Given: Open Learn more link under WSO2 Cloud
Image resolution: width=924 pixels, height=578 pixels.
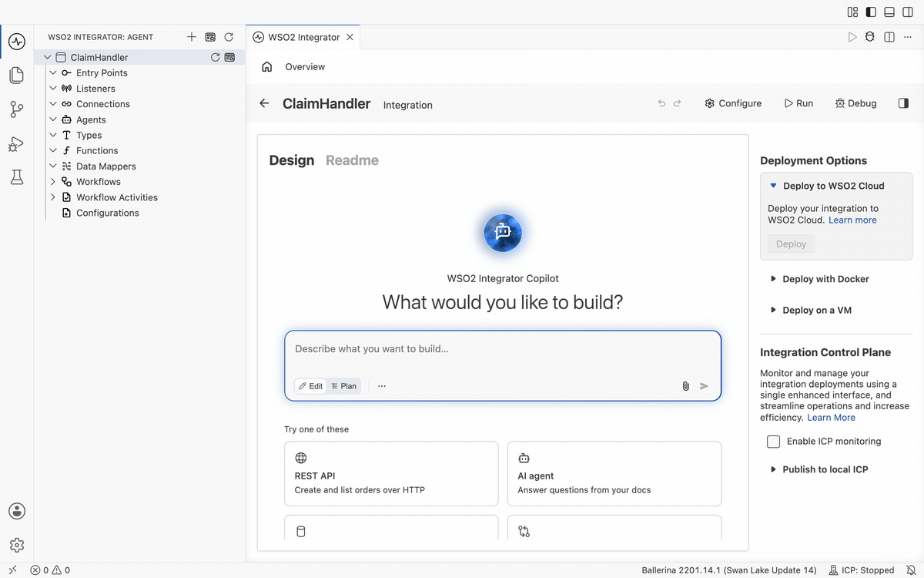Looking at the screenshot, I should (852, 220).
